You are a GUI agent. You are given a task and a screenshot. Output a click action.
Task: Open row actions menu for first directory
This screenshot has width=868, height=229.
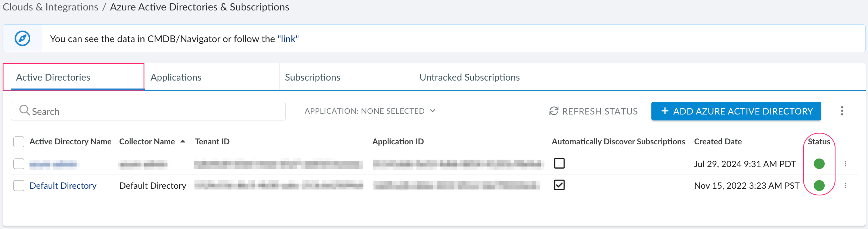point(845,164)
